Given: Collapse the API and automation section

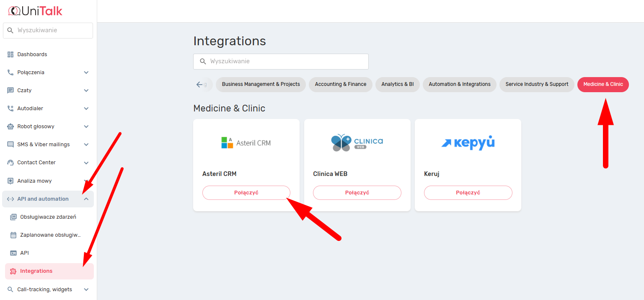Looking at the screenshot, I should [86, 199].
